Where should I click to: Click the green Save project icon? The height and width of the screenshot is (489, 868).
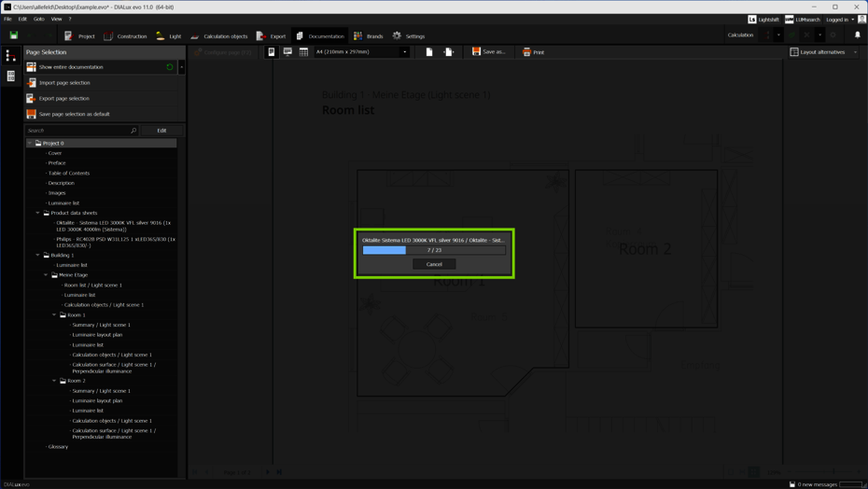tap(14, 35)
